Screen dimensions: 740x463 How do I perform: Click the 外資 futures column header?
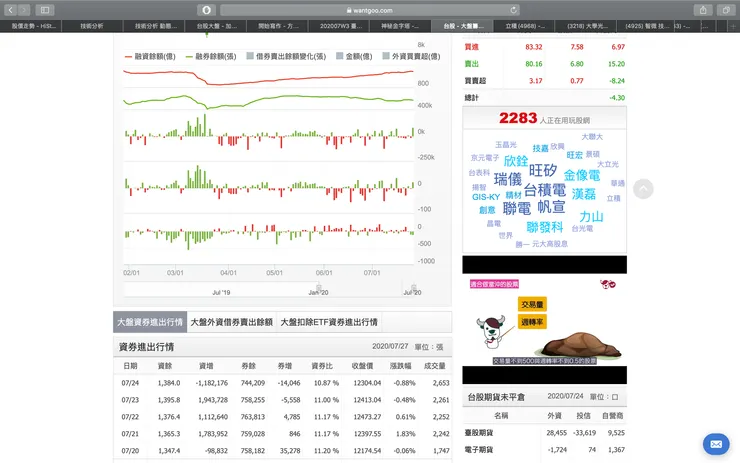point(555,415)
